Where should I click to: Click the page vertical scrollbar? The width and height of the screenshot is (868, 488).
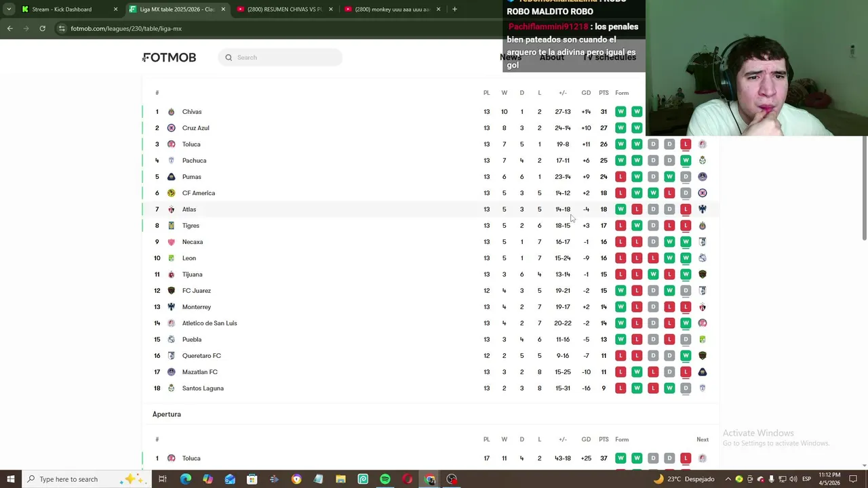click(864, 188)
